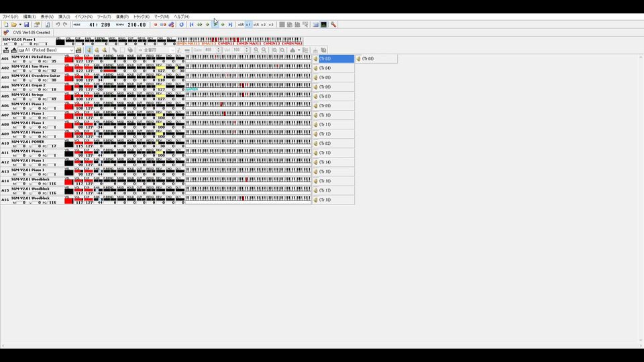Image resolution: width=644 pixels, height=362 pixels.
Task: Click the A14 Woodblock track name
Action: (30, 180)
